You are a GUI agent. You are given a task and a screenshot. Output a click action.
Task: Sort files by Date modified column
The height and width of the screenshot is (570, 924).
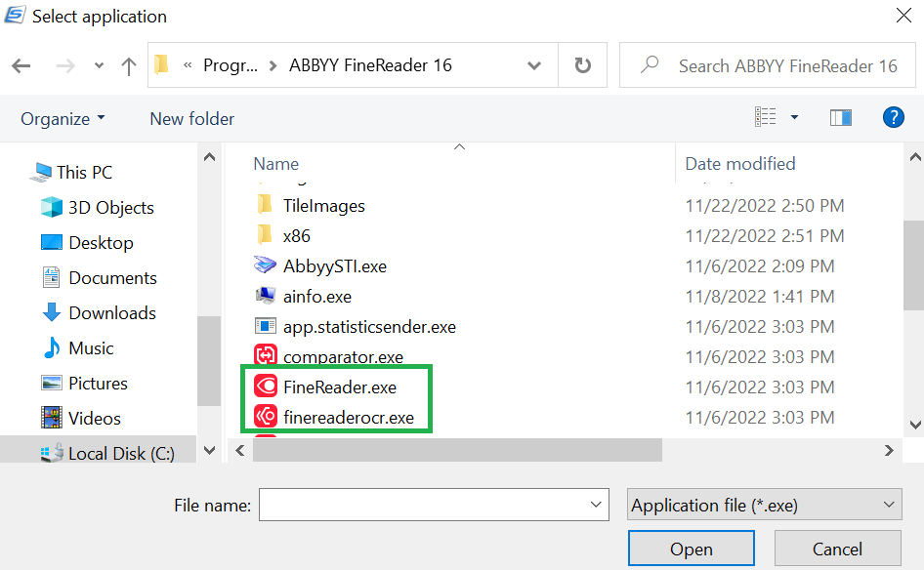point(740,164)
